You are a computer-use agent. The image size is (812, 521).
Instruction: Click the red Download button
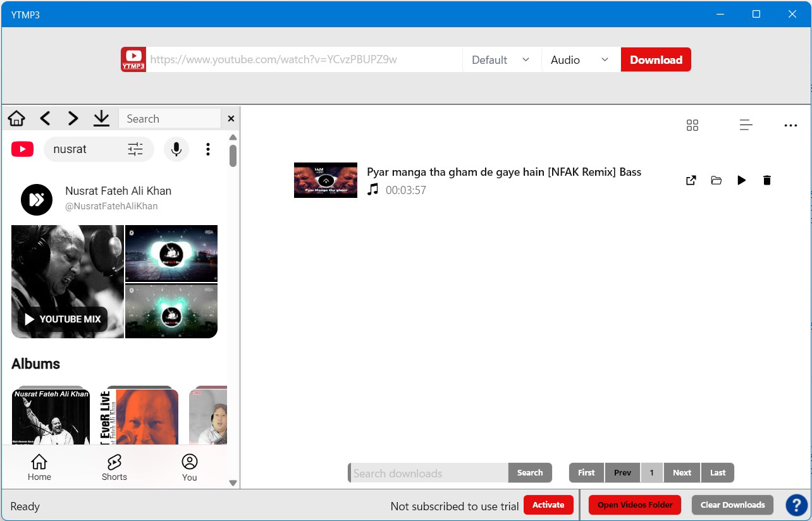[656, 59]
